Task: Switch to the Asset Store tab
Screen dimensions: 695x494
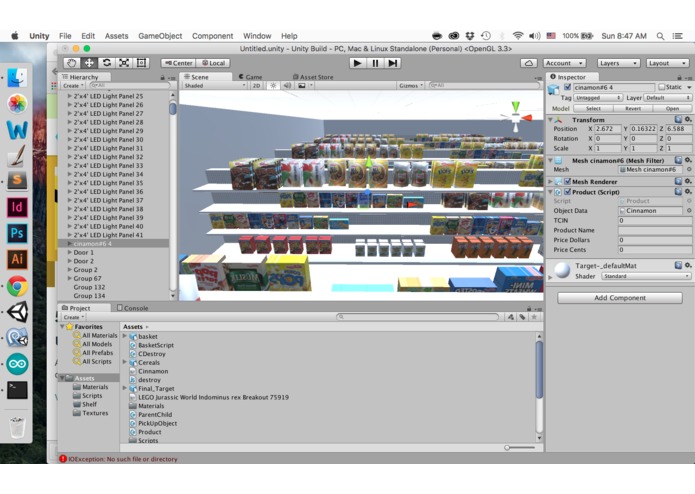Action: tap(313, 77)
